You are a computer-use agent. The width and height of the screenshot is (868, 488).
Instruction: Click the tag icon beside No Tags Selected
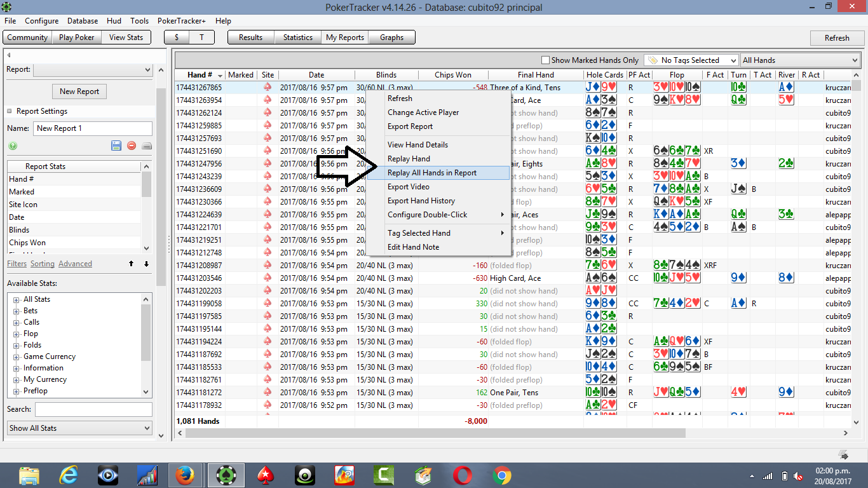tap(652, 60)
